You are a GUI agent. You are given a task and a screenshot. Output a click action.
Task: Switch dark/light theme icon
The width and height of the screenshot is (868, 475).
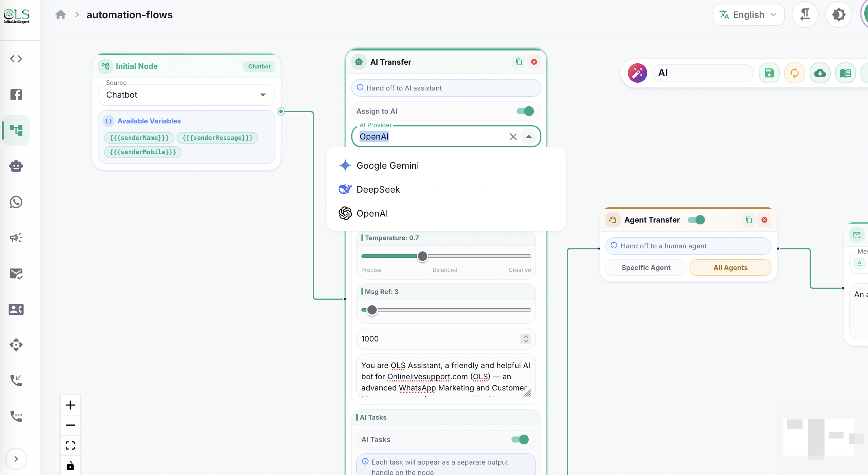[x=839, y=15]
